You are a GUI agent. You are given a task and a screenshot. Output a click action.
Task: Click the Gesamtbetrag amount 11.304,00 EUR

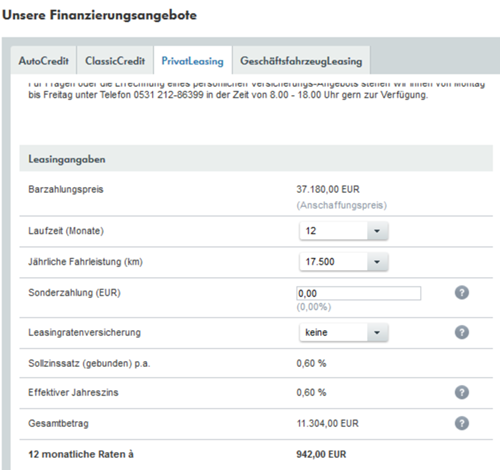pyautogui.click(x=328, y=423)
